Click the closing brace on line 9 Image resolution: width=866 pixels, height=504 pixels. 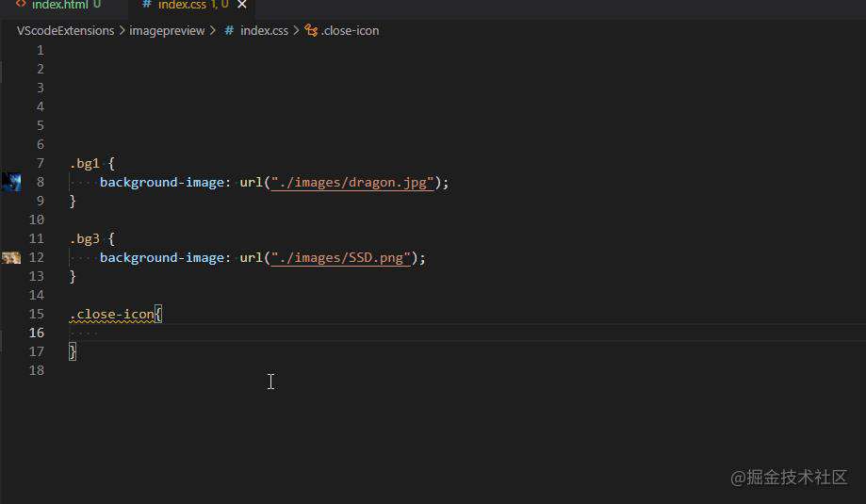click(73, 201)
